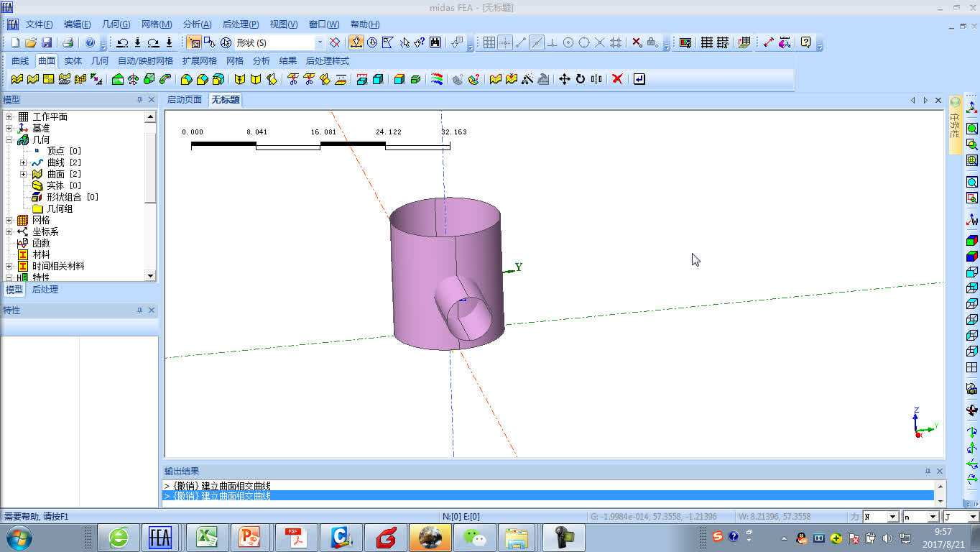The height and width of the screenshot is (552, 980).
Task: Open the 任务栏 side panel
Action: 956,124
